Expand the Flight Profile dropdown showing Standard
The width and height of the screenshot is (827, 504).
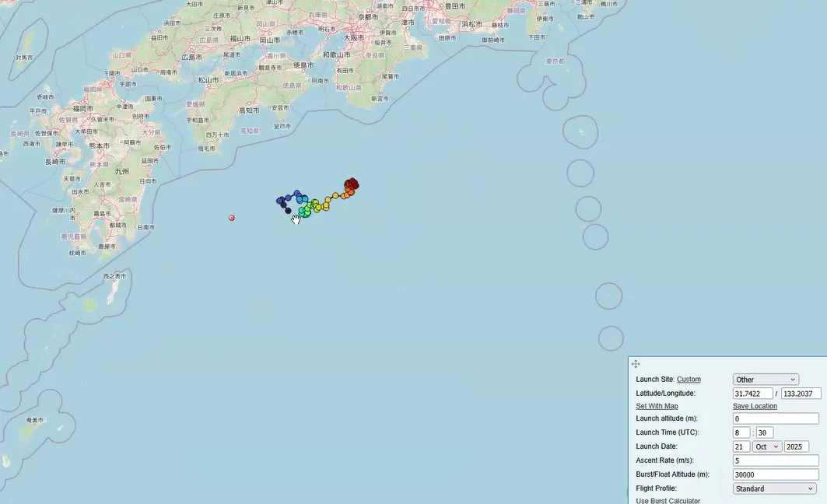click(774, 488)
